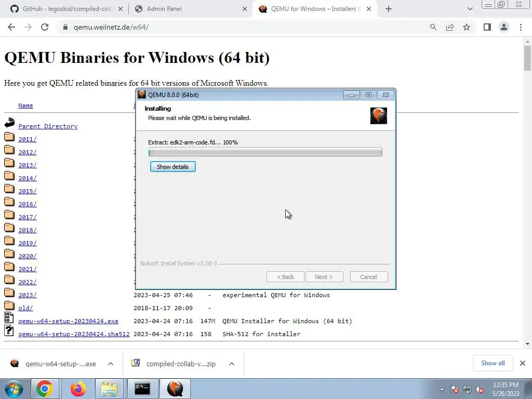Expand options for compiled-collab zip download

click(x=232, y=364)
